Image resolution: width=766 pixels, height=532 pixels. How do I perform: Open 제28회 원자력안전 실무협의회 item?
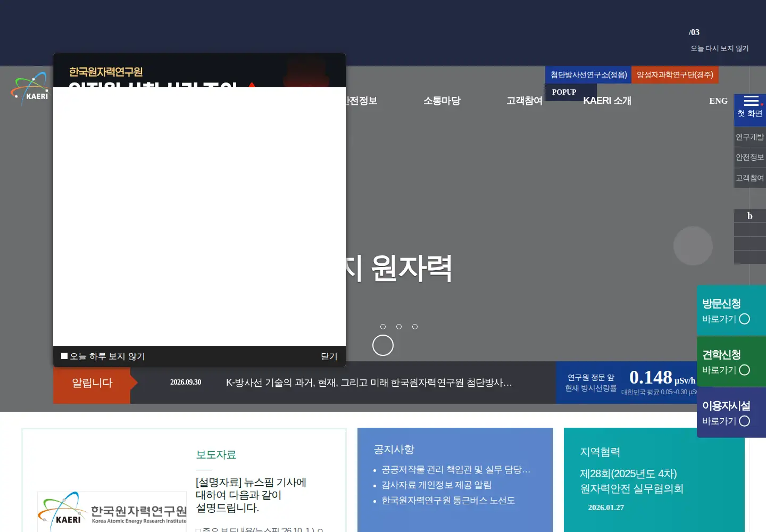click(x=631, y=481)
